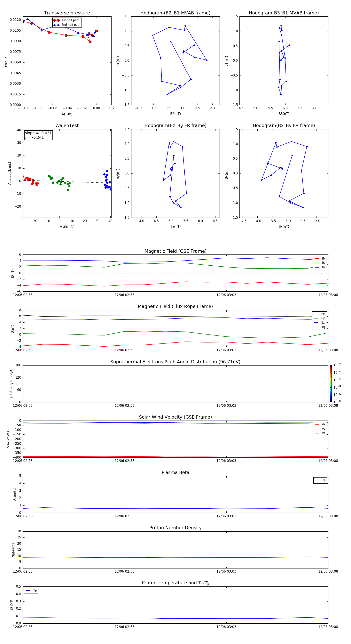351x644 pixels.
Task: Click the "VA(km/s)" x-axis label
Action: point(67,227)
